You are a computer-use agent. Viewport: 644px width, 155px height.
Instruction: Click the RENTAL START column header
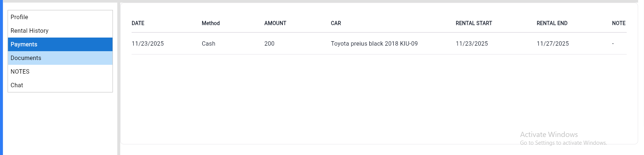coord(473,23)
